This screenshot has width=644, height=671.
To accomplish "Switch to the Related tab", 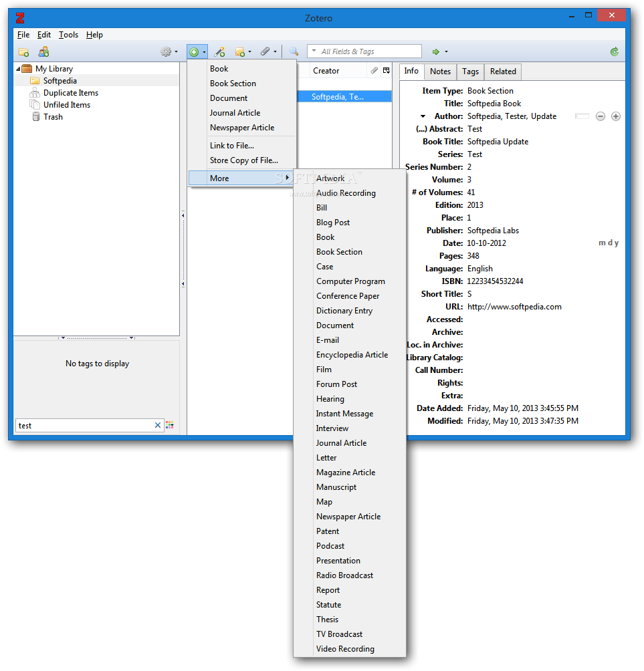I will point(503,72).
